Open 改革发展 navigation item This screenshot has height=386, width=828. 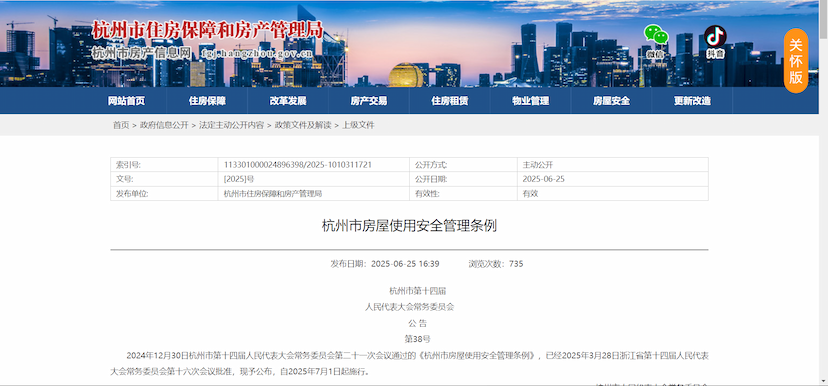click(288, 101)
